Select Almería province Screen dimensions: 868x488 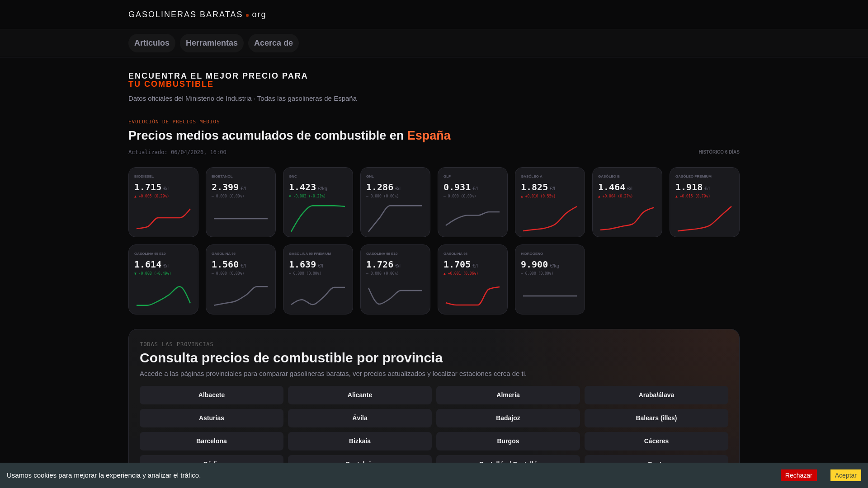(x=508, y=395)
